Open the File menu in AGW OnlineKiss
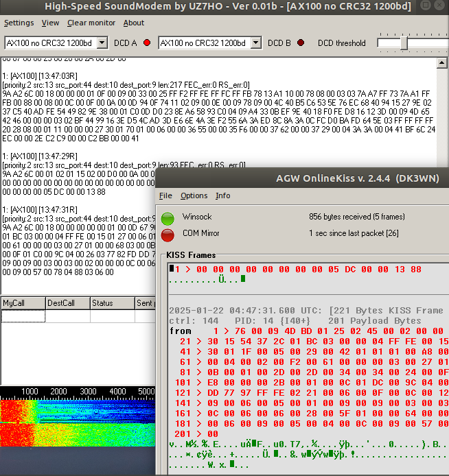Screen dimensions: 449x476 [165, 195]
